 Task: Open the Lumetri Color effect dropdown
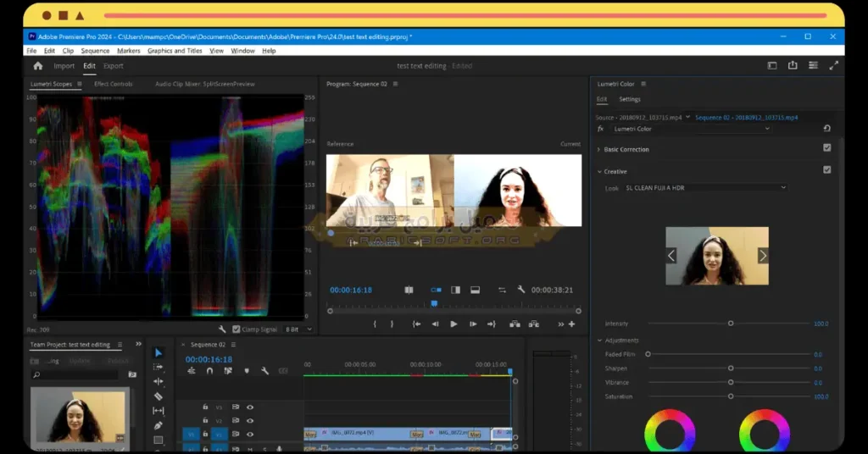point(692,129)
